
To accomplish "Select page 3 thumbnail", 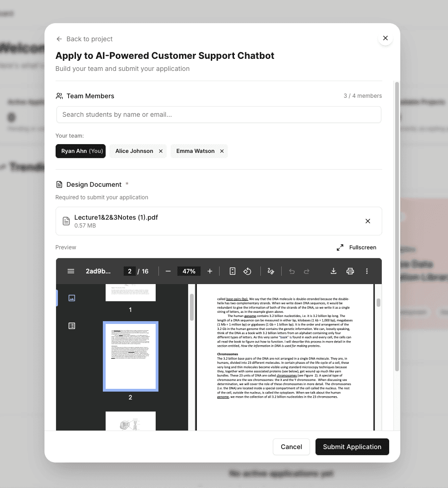I will click(x=131, y=421).
